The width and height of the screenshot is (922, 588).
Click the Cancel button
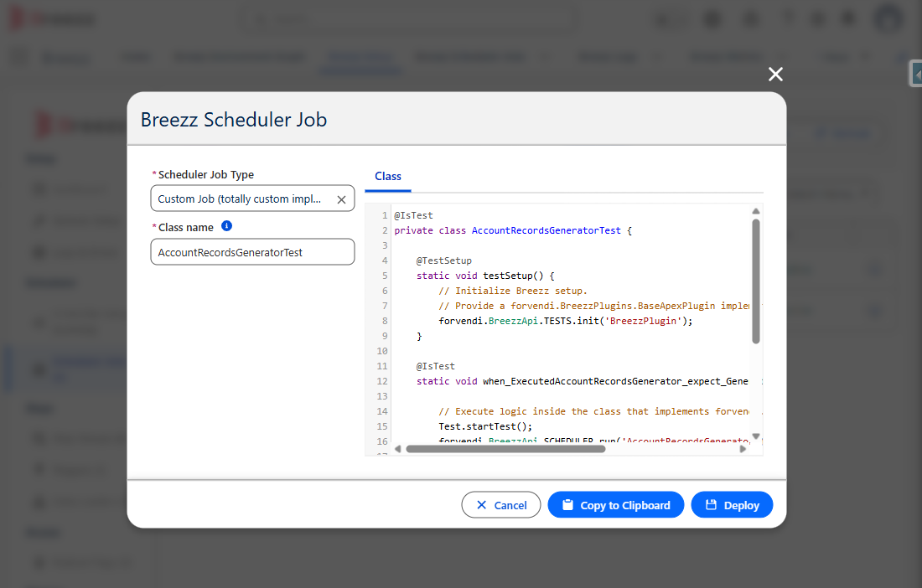tap(501, 505)
